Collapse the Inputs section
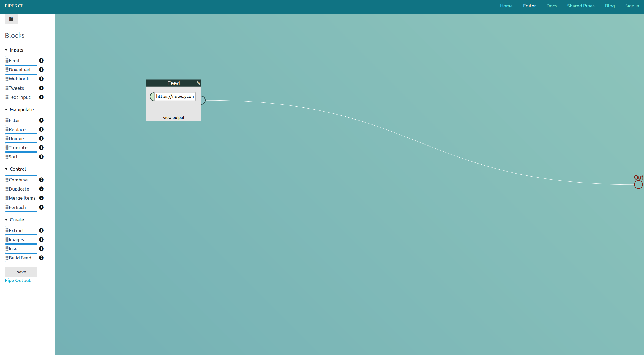Viewport: 644px width, 355px height. point(6,50)
